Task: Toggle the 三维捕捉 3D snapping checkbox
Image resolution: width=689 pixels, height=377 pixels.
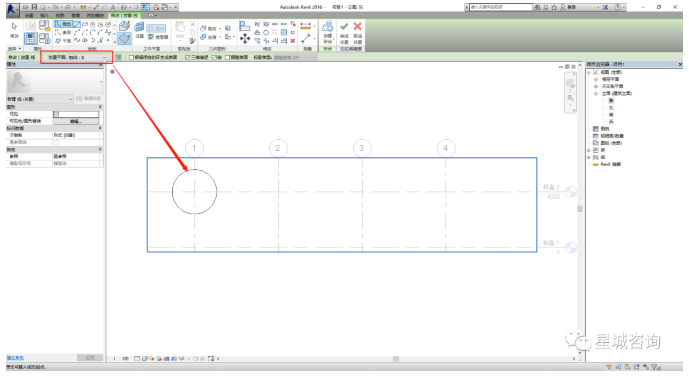Action: point(188,58)
